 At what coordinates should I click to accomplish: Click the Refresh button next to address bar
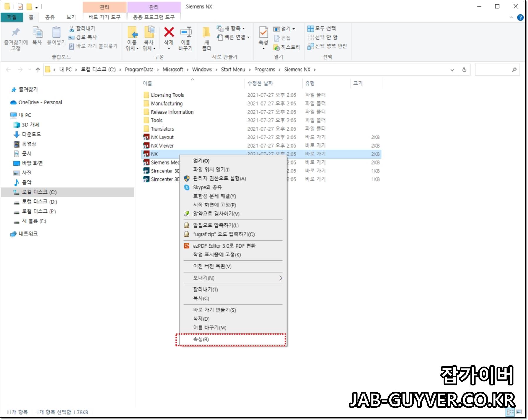pyautogui.click(x=464, y=70)
